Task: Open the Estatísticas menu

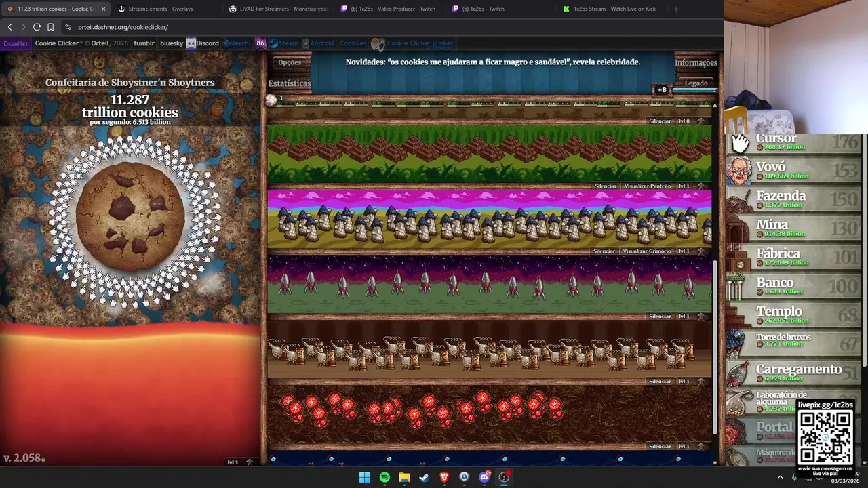Action: 290,83
